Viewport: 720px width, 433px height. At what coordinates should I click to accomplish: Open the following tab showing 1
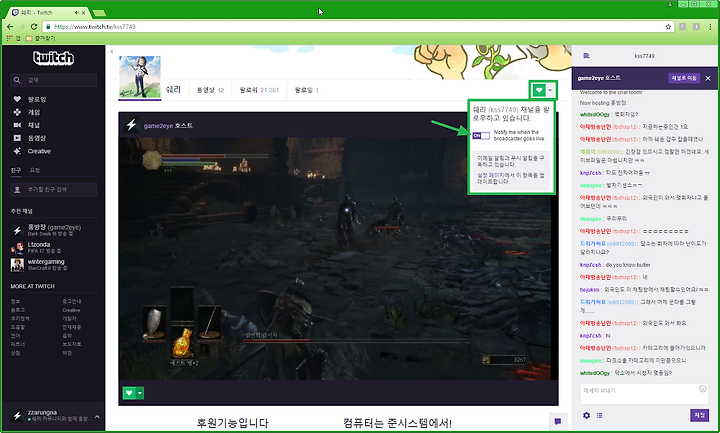(x=306, y=90)
